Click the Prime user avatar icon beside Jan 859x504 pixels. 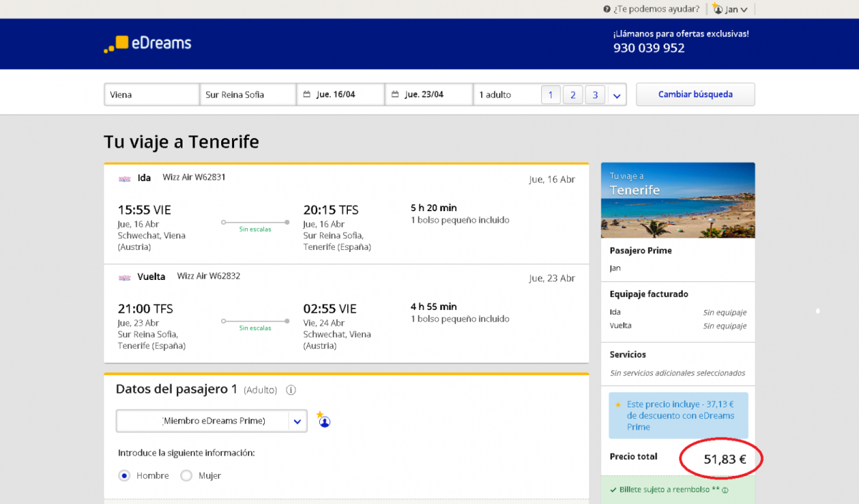click(x=717, y=9)
